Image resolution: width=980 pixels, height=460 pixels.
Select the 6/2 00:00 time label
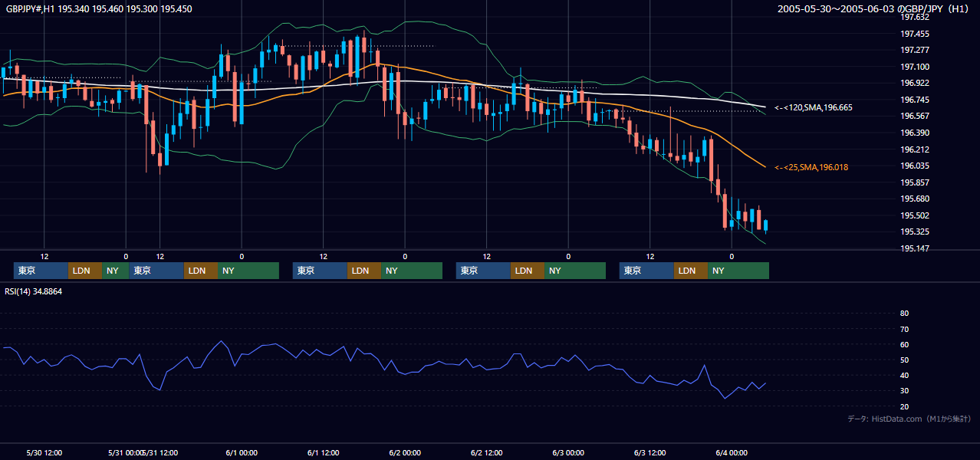click(x=405, y=453)
